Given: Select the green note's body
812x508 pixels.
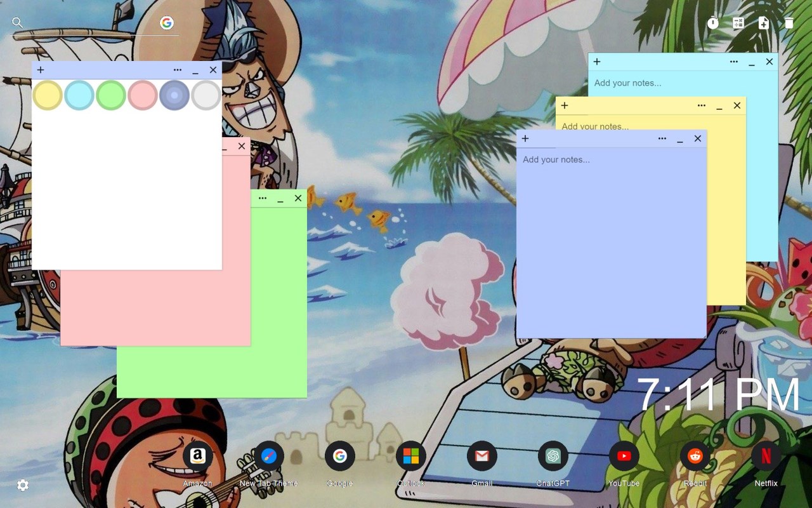Looking at the screenshot, I should click(278, 302).
